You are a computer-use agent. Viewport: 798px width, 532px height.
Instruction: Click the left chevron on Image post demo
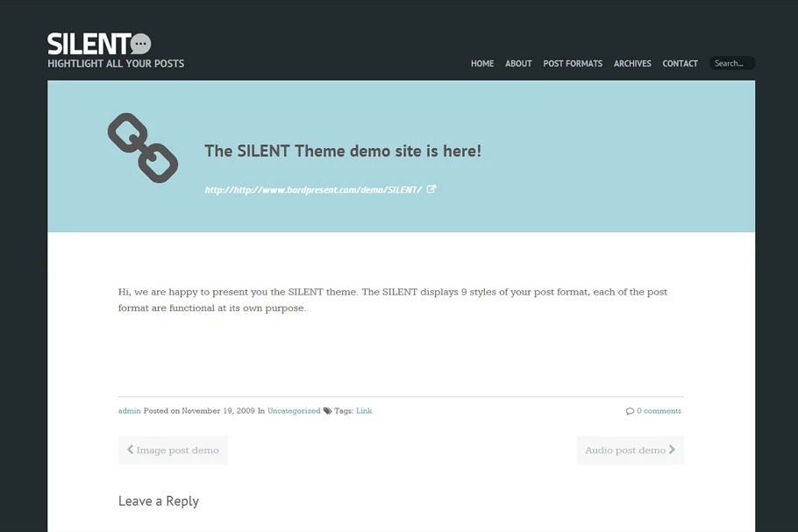coord(131,450)
